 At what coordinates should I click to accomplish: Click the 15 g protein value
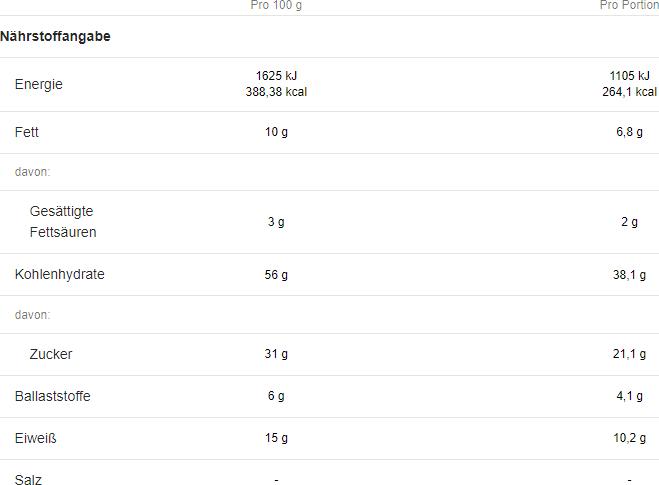click(276, 438)
